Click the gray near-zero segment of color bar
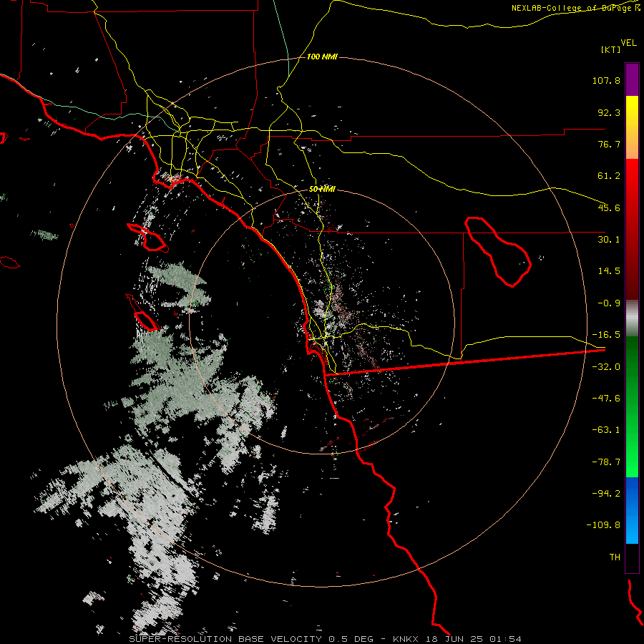The width and height of the screenshot is (644, 644). click(x=632, y=318)
